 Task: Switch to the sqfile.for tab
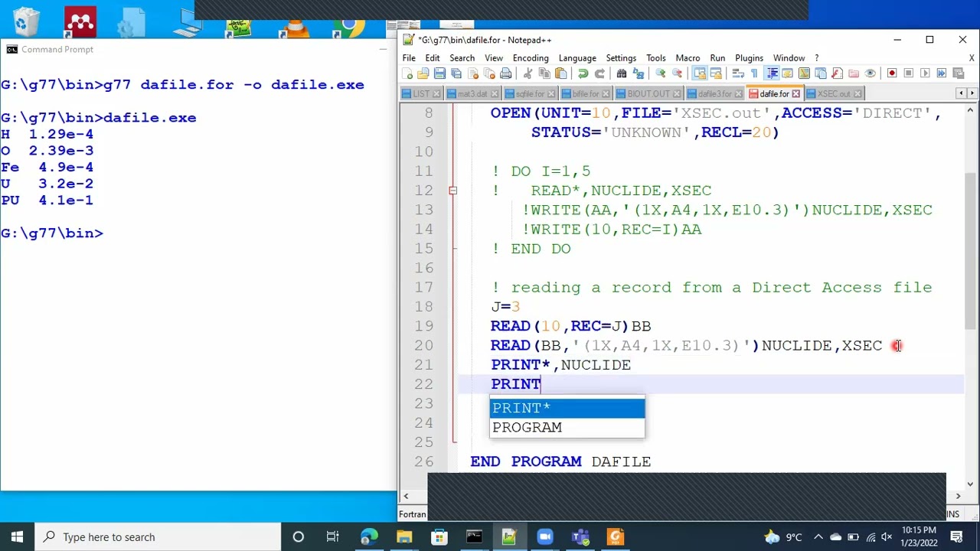point(529,93)
